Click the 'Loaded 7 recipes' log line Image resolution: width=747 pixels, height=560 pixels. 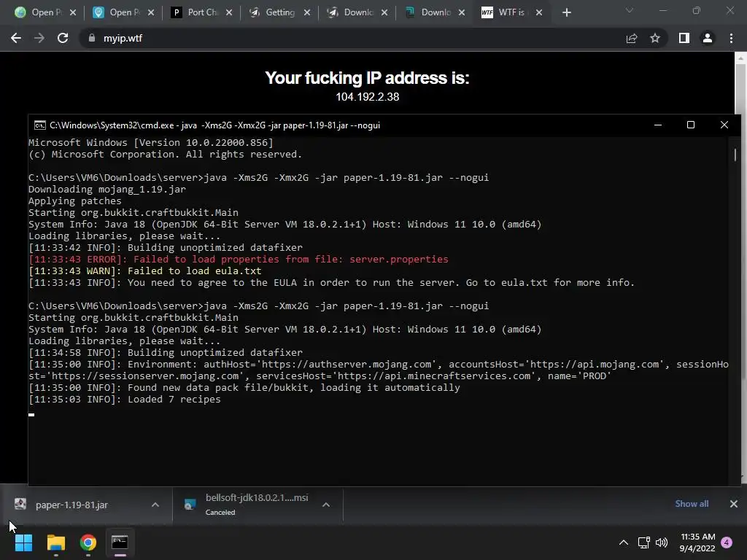click(x=124, y=399)
